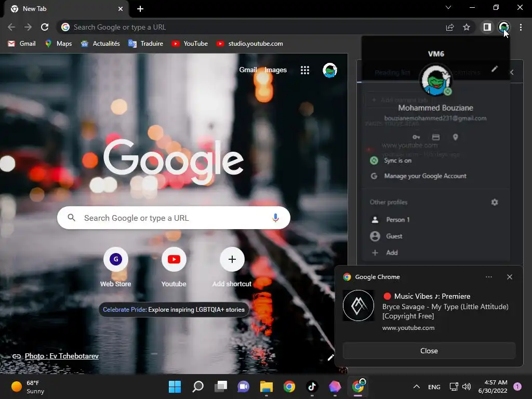Close the New Tab tab
The image size is (532, 399).
click(121, 9)
